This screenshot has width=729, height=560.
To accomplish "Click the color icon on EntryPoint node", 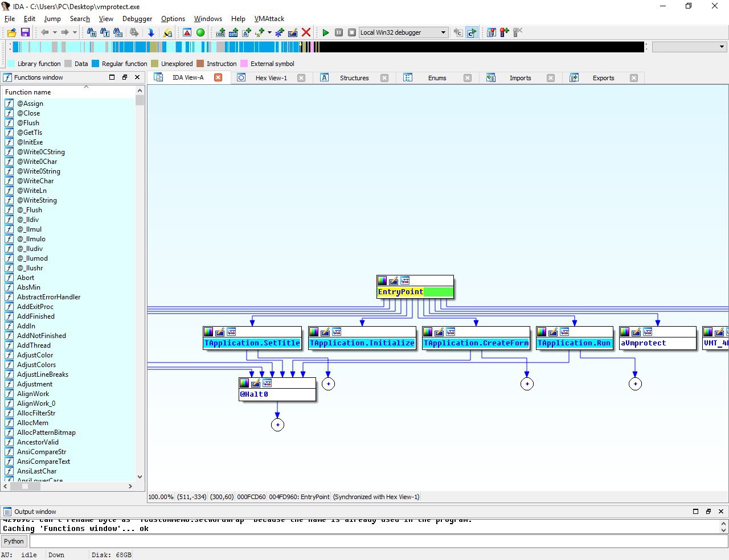I will pos(382,281).
